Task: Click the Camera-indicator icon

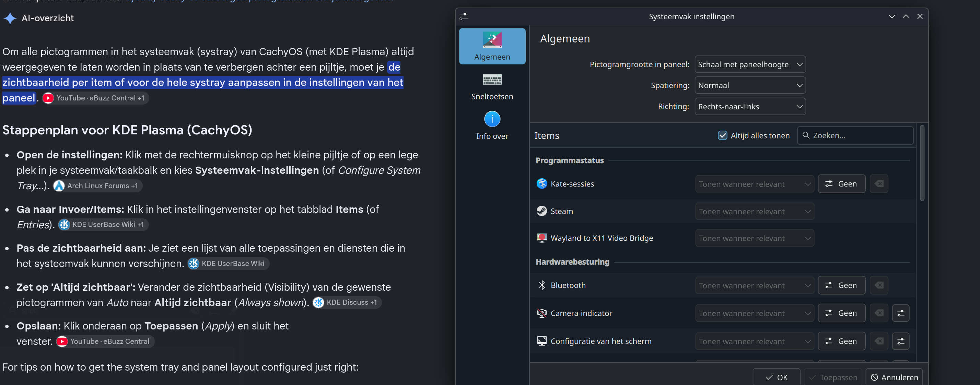Action: [542, 313]
